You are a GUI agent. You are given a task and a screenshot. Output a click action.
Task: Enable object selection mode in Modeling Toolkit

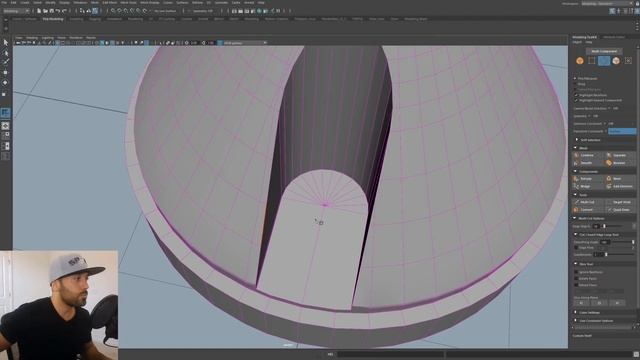pos(580,61)
